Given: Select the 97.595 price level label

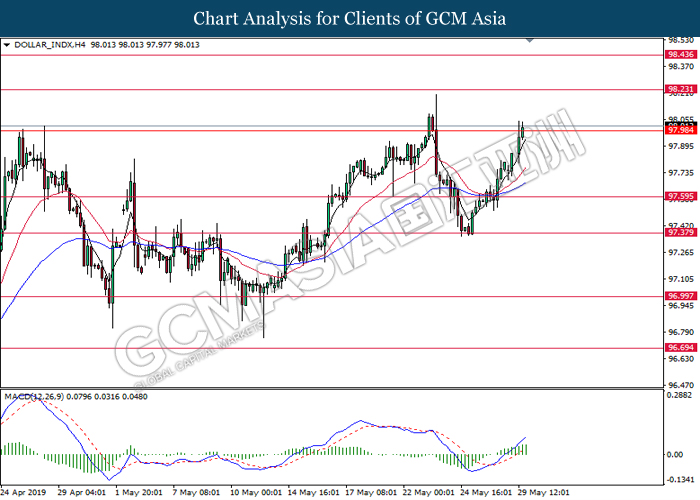Looking at the screenshot, I should 680,196.
